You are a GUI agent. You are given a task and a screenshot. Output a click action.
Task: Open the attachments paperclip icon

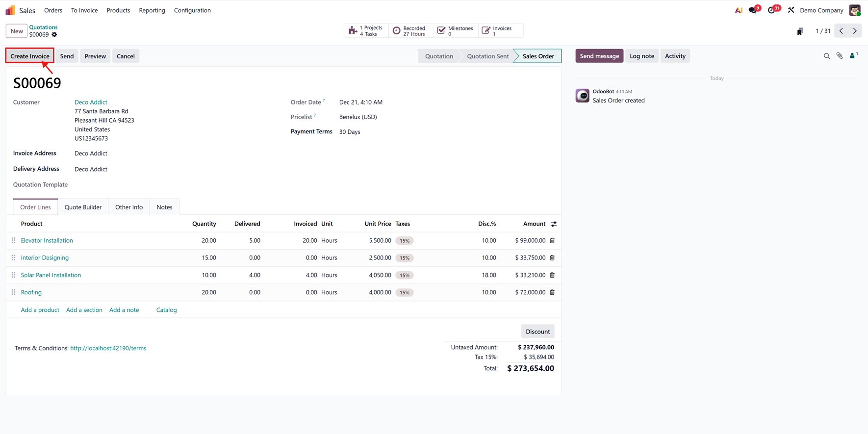840,56
